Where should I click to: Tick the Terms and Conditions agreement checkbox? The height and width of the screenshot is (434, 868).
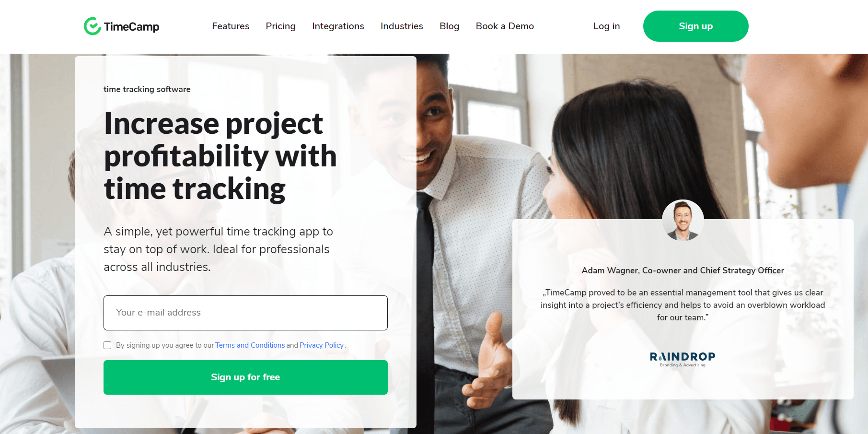(x=107, y=345)
